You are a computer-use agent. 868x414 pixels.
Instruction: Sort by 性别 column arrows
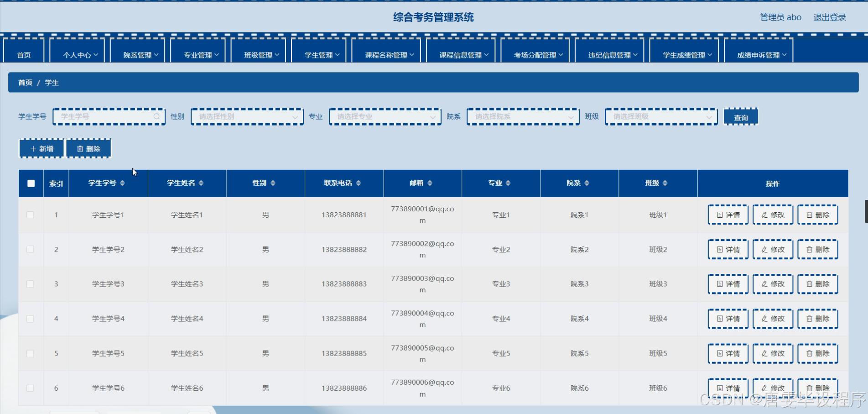click(273, 183)
